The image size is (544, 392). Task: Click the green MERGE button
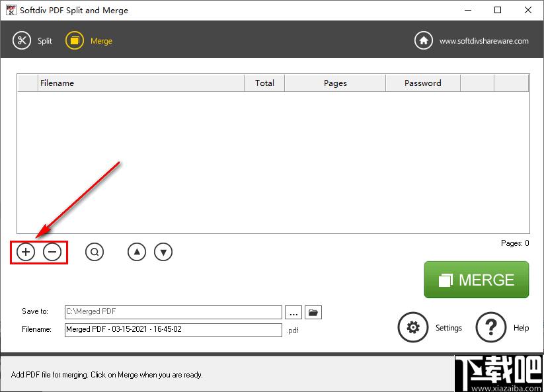pos(477,280)
